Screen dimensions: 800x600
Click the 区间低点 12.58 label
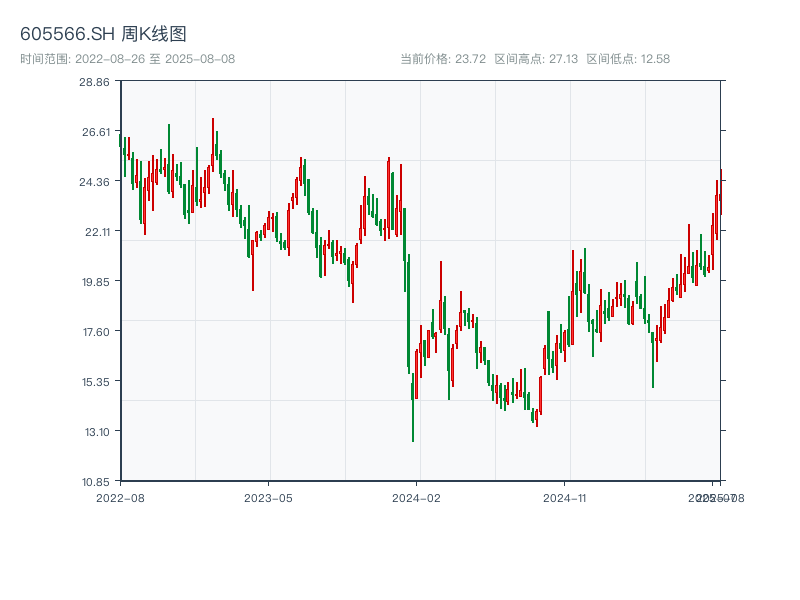click(x=628, y=59)
